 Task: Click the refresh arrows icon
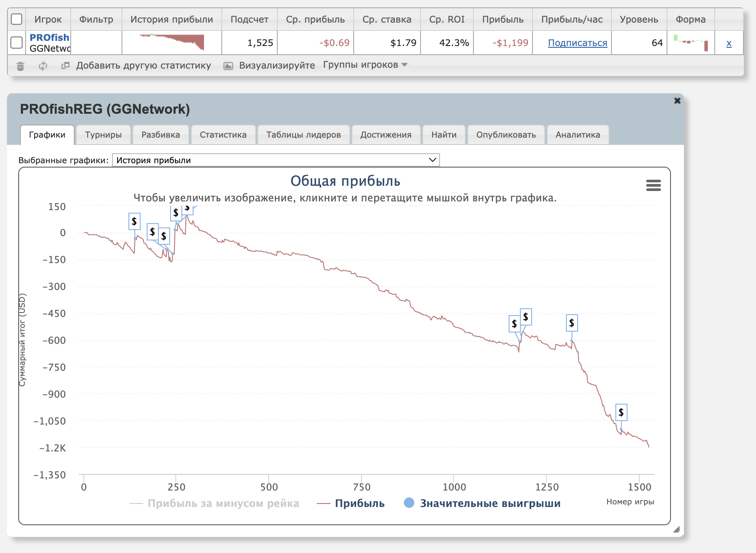pyautogui.click(x=43, y=66)
